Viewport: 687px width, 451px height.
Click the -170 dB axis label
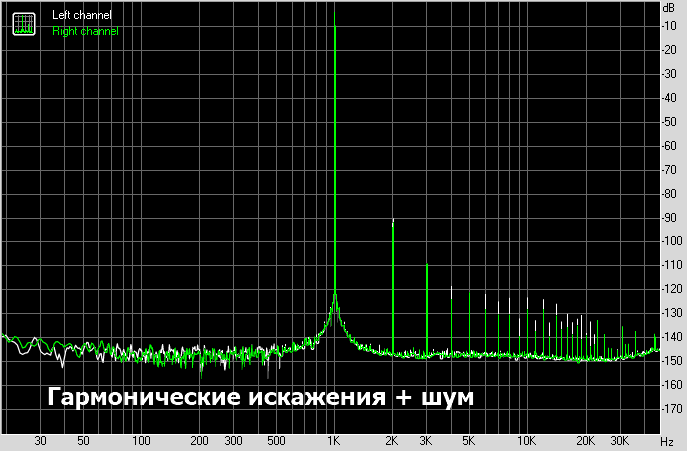672,409
